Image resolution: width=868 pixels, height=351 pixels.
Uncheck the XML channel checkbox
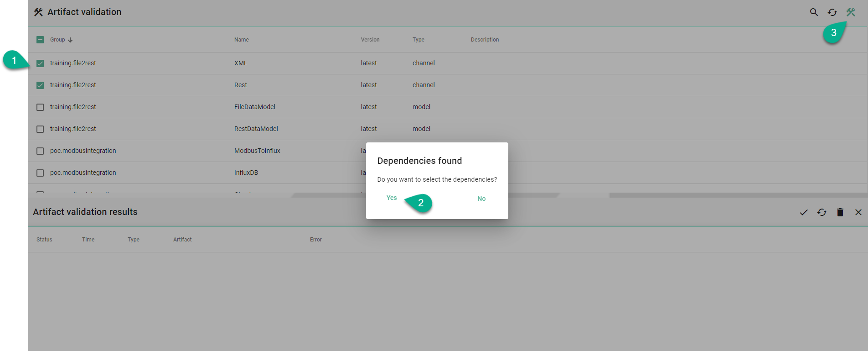40,63
